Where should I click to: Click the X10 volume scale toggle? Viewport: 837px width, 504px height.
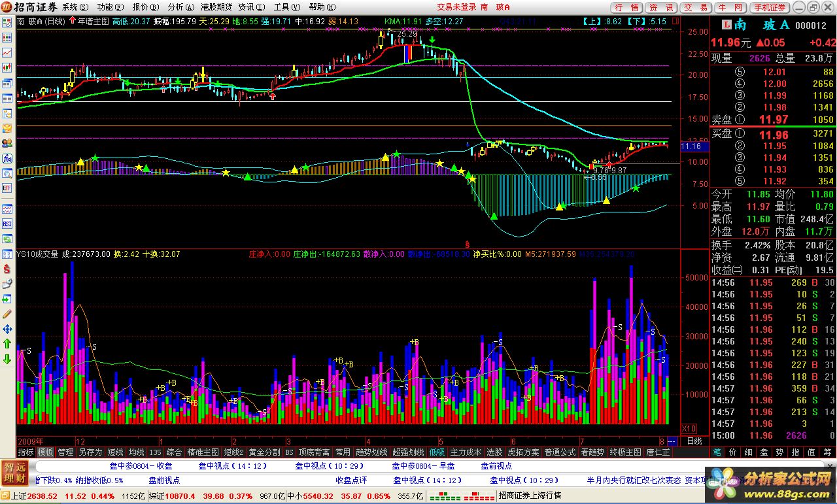(x=688, y=428)
